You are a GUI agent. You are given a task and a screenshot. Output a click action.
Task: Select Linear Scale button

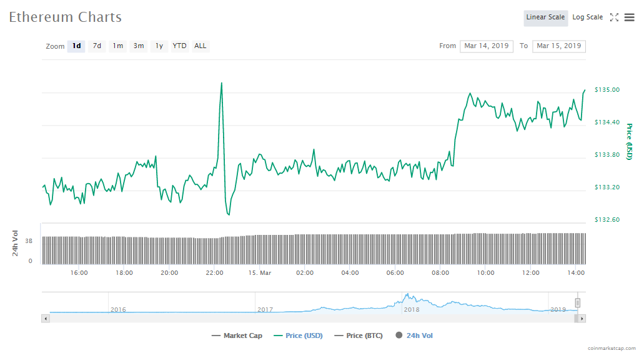click(x=545, y=17)
